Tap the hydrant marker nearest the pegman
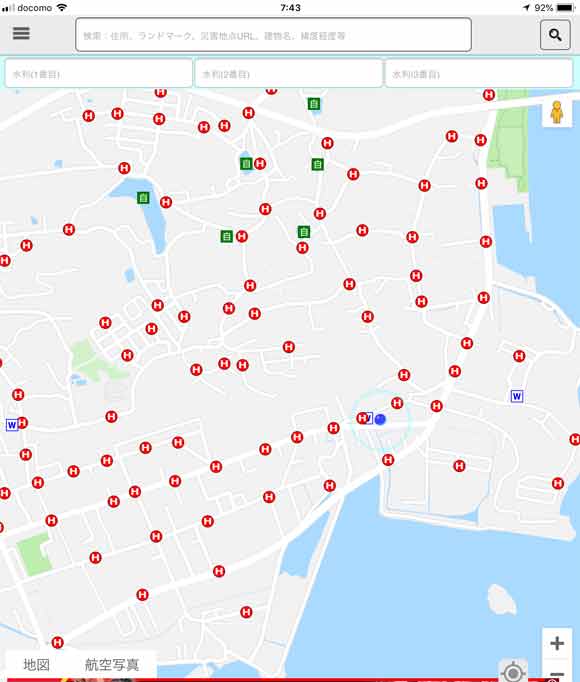The width and height of the screenshot is (580, 682). click(x=489, y=95)
